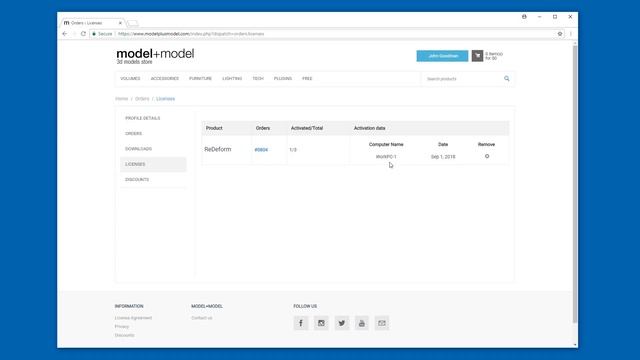Open the Chrome three-dot menu
The width and height of the screenshot is (640, 360).
click(571, 34)
